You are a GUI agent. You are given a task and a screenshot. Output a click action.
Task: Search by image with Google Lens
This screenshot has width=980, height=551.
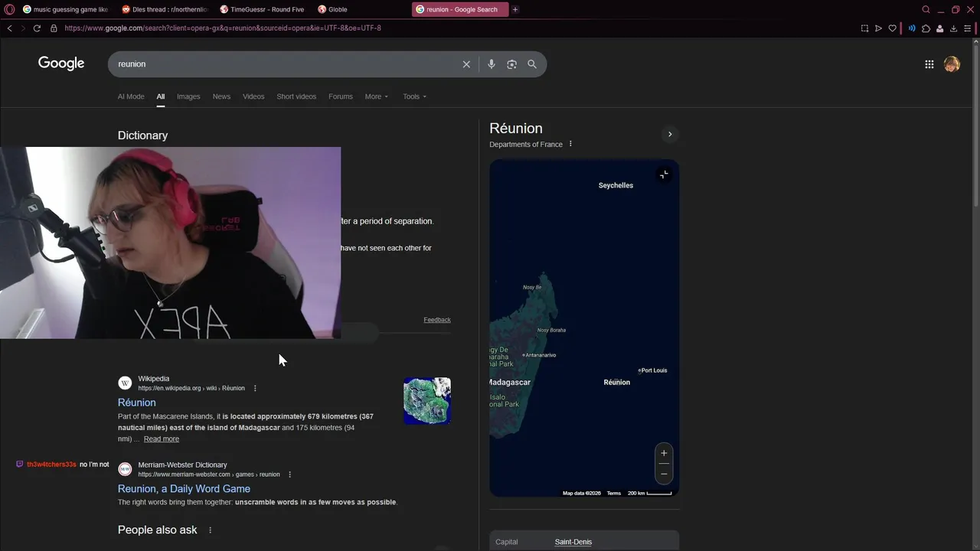[x=511, y=64]
